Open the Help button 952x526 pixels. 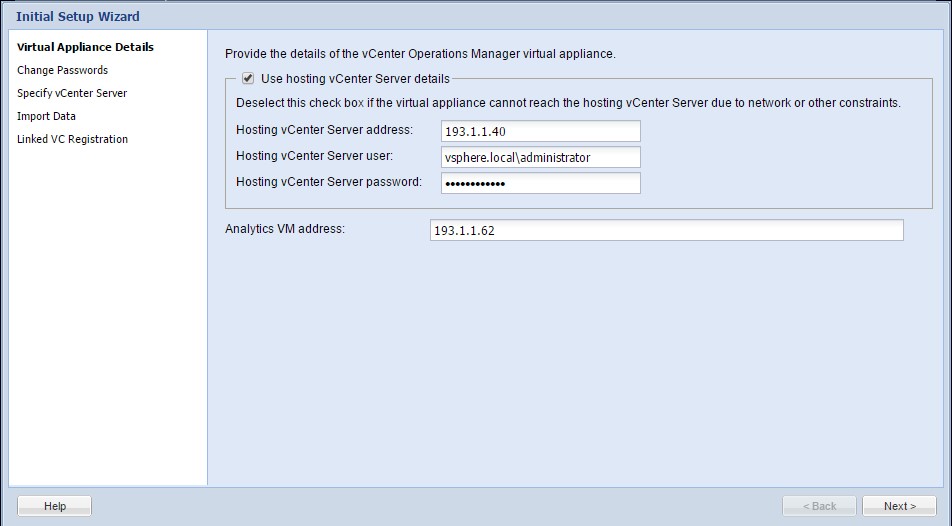pos(55,506)
